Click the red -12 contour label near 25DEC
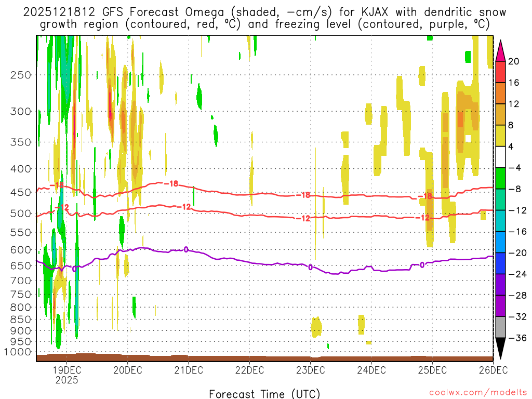This screenshot has height=399, width=532. 422,218
